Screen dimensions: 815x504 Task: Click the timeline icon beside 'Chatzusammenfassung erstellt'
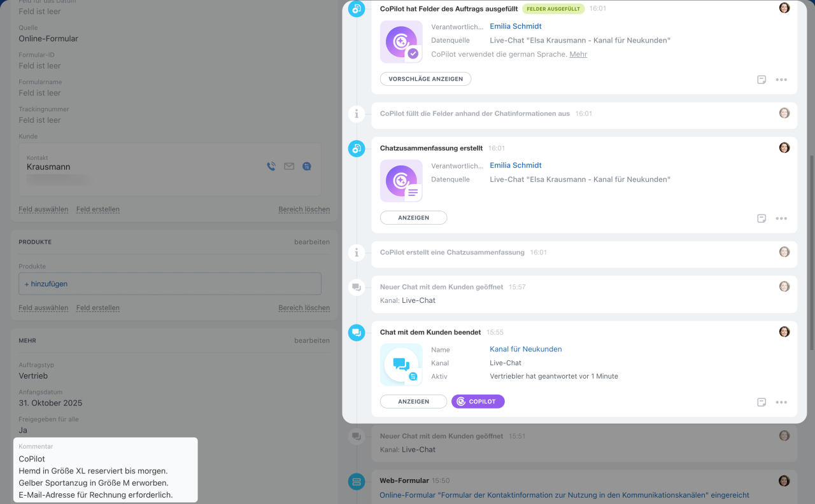pyautogui.click(x=357, y=148)
